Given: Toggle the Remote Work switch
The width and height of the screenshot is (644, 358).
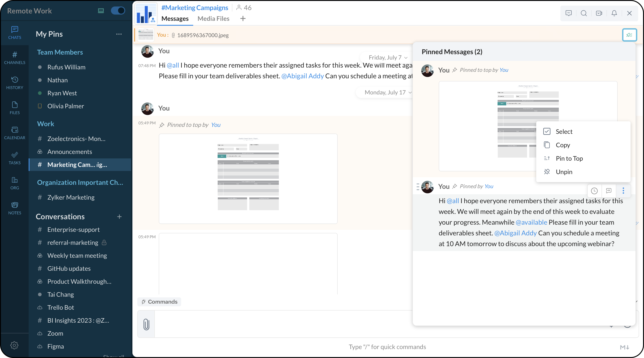Looking at the screenshot, I should [118, 11].
